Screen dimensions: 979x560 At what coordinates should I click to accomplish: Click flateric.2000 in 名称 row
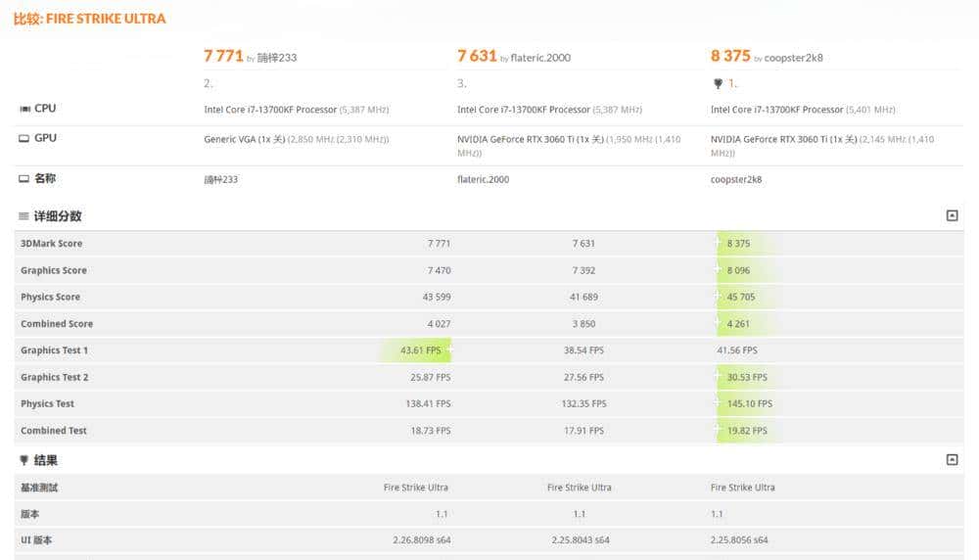coord(483,179)
